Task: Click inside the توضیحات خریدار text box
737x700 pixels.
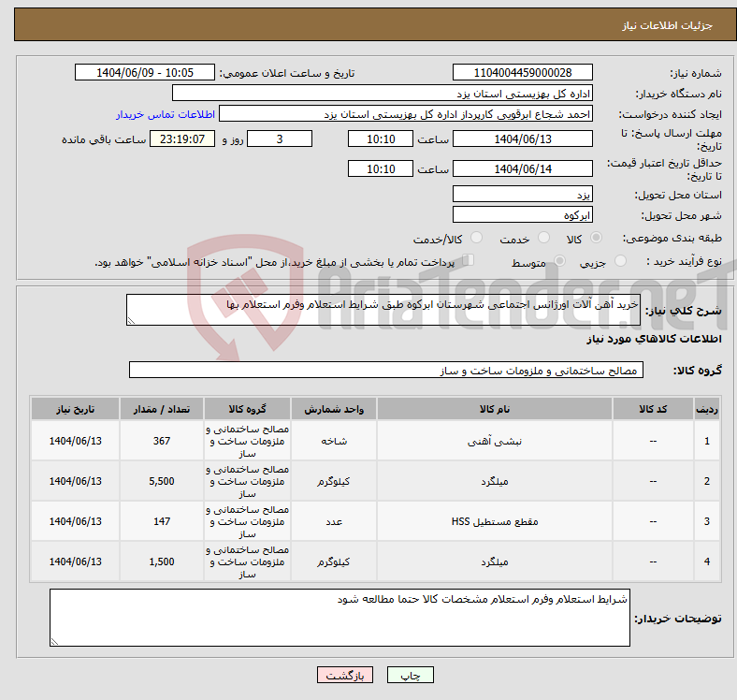Action: [340, 617]
